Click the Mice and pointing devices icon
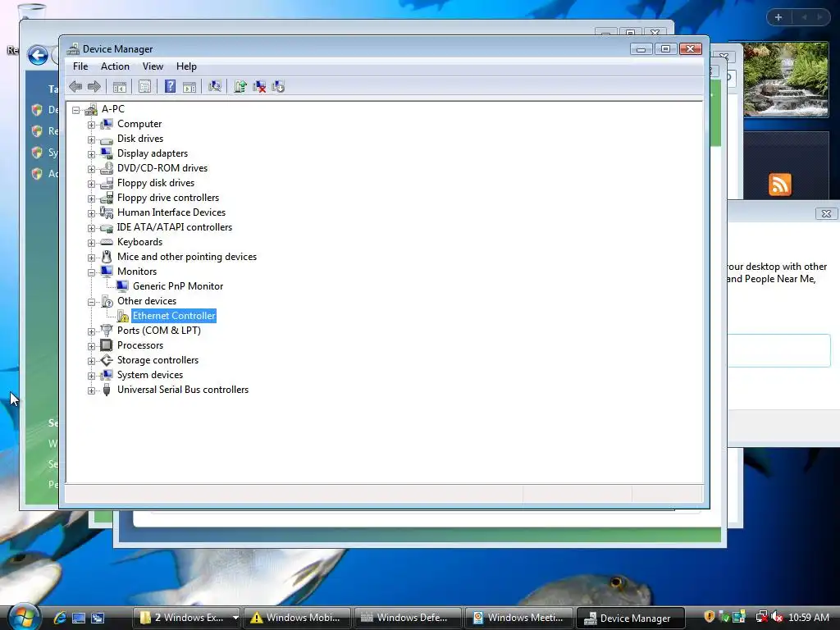Viewport: 840px width, 630px height. tap(107, 257)
